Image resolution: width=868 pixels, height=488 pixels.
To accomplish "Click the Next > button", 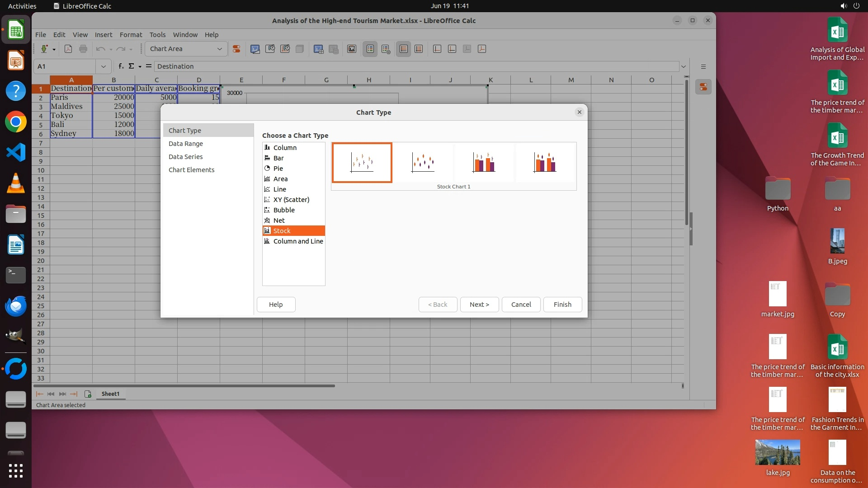I will pyautogui.click(x=479, y=305).
